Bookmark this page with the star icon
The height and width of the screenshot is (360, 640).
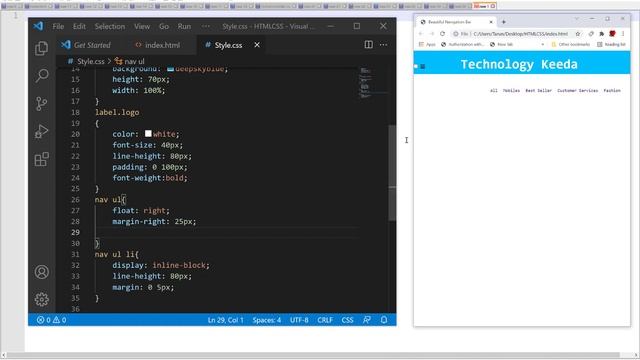point(578,34)
